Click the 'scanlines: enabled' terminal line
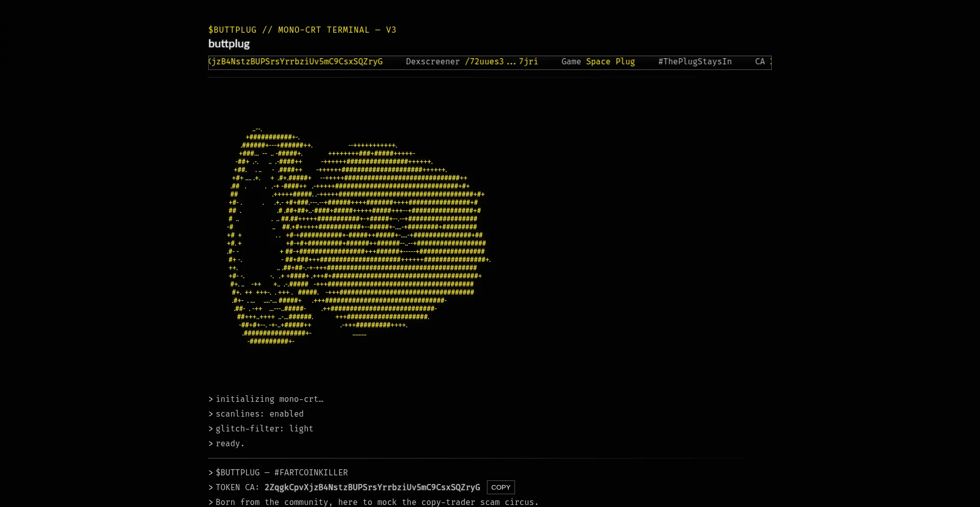 click(259, 414)
